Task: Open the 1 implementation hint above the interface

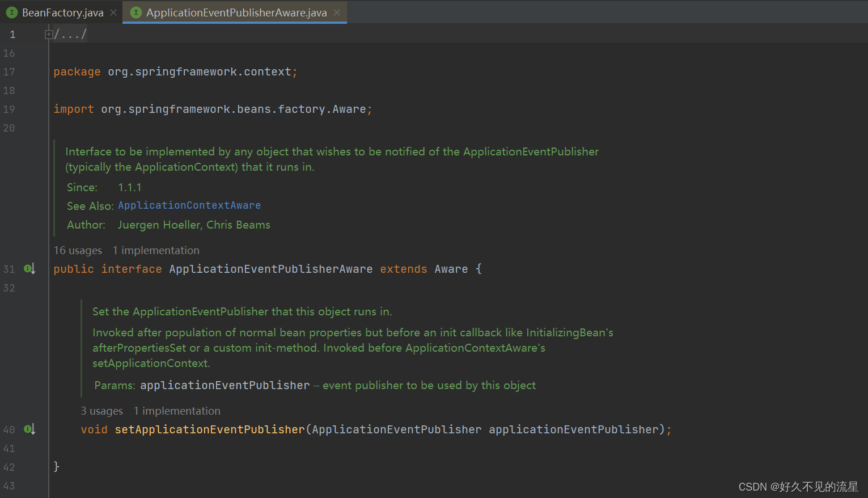Action: click(x=156, y=250)
